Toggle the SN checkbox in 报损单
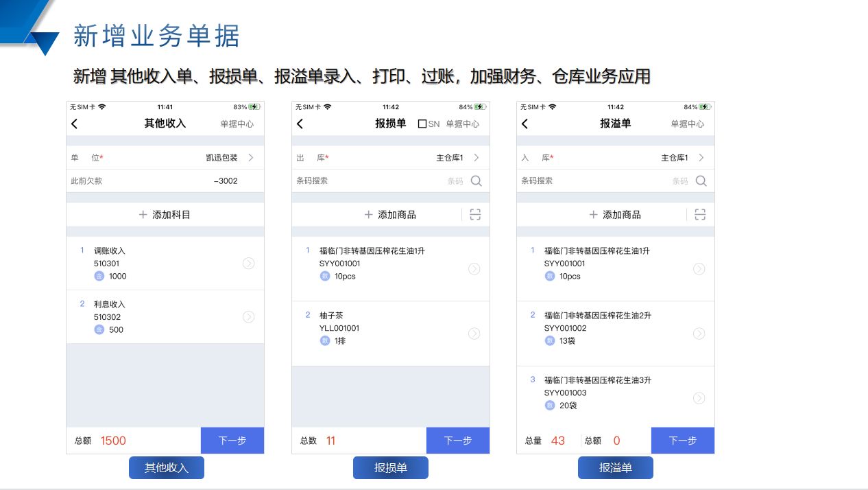Screen dimensions: 868x490 422,124
